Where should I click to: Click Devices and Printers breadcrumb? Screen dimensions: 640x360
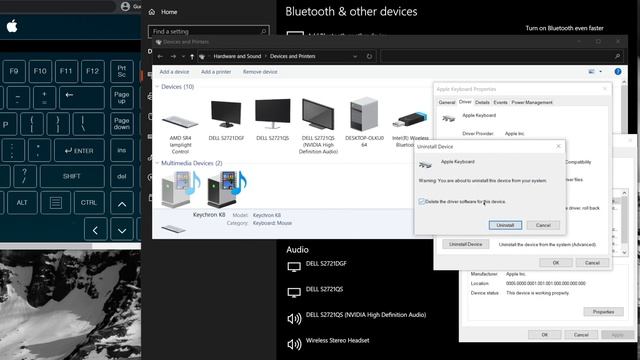point(293,56)
